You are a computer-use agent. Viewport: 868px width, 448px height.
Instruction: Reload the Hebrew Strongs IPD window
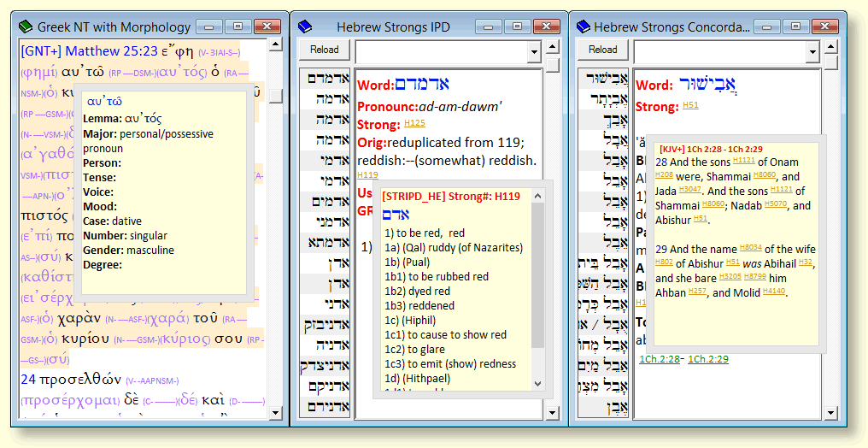pyautogui.click(x=325, y=50)
